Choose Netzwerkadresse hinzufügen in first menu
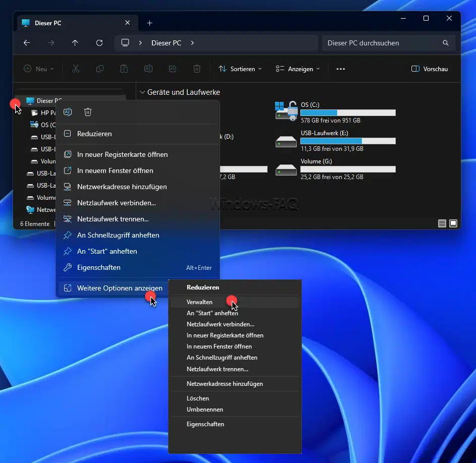Screen dimensions: 476x463 pyautogui.click(x=138, y=187)
